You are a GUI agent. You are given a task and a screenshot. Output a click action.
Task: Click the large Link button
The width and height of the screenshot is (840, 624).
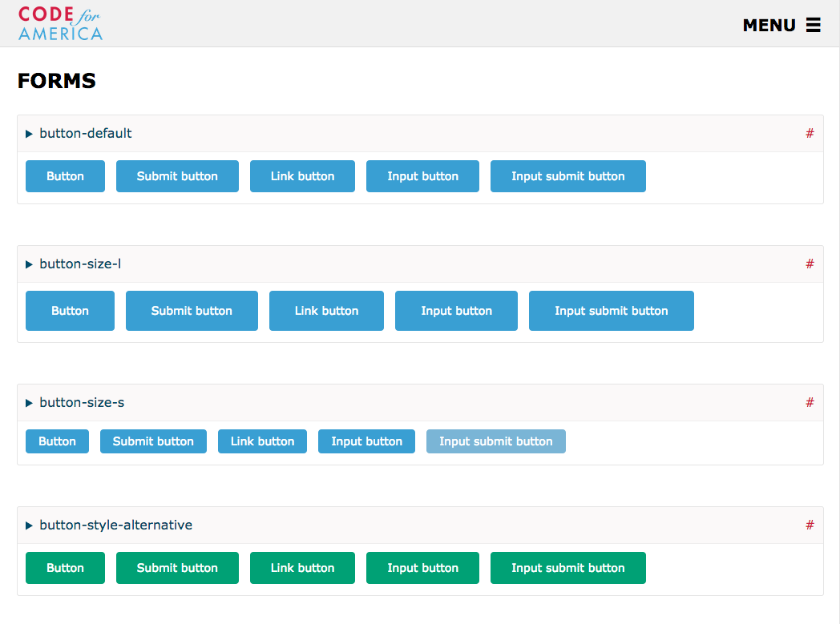(x=326, y=311)
